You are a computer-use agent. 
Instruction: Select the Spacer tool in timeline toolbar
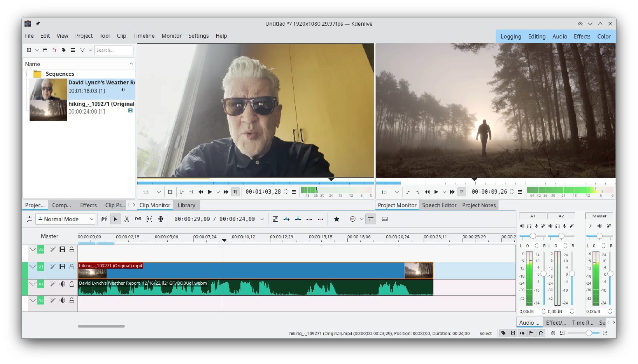click(x=138, y=219)
